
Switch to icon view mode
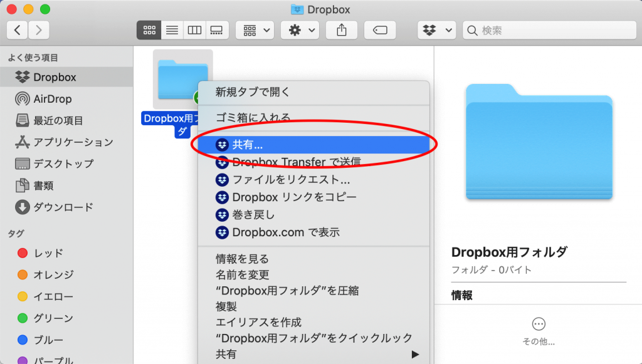[149, 30]
